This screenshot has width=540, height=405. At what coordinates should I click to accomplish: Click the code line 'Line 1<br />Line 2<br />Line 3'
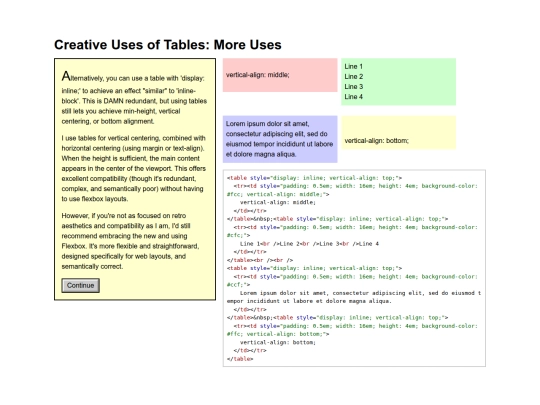click(x=309, y=244)
